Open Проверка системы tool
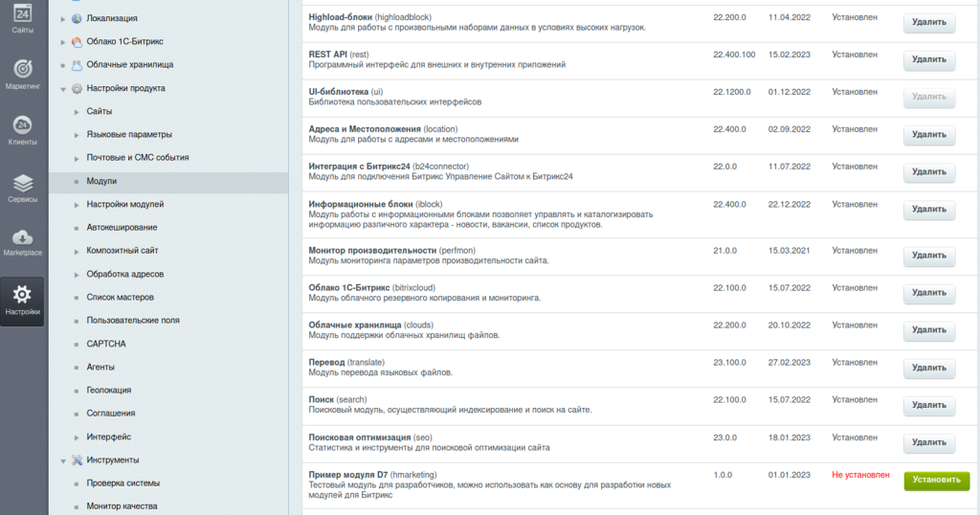980x515 pixels. coord(123,483)
